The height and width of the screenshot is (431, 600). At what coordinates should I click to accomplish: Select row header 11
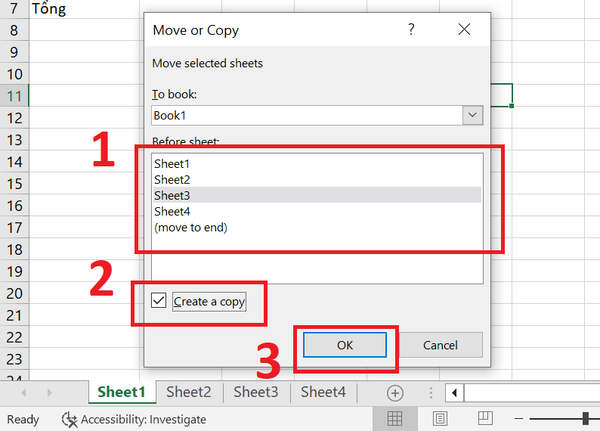(14, 96)
